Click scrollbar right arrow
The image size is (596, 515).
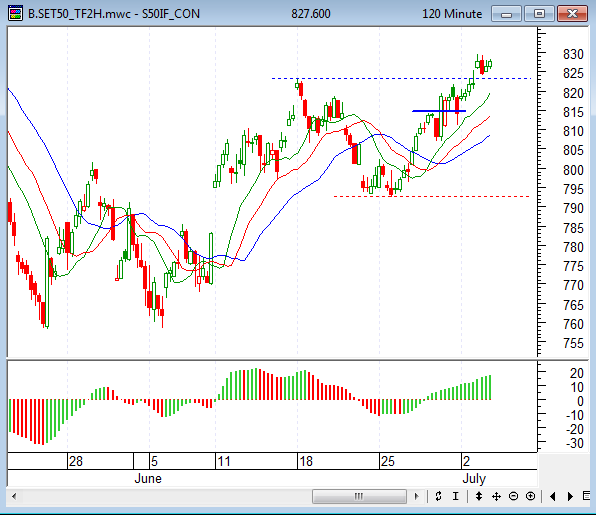point(417,496)
